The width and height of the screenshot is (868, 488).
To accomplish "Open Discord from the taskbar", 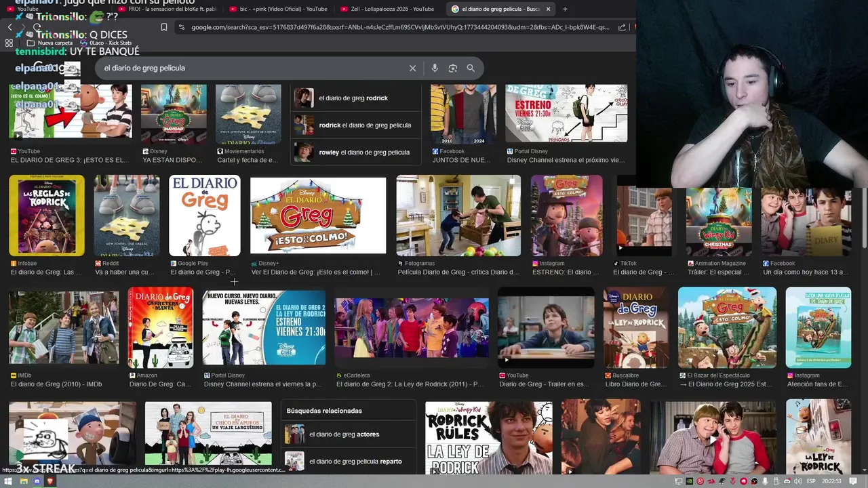I will [x=37, y=481].
